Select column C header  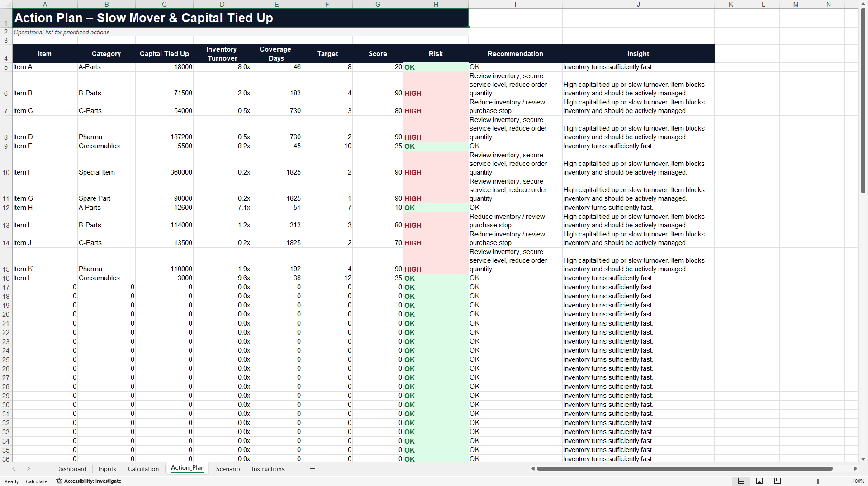point(164,4)
